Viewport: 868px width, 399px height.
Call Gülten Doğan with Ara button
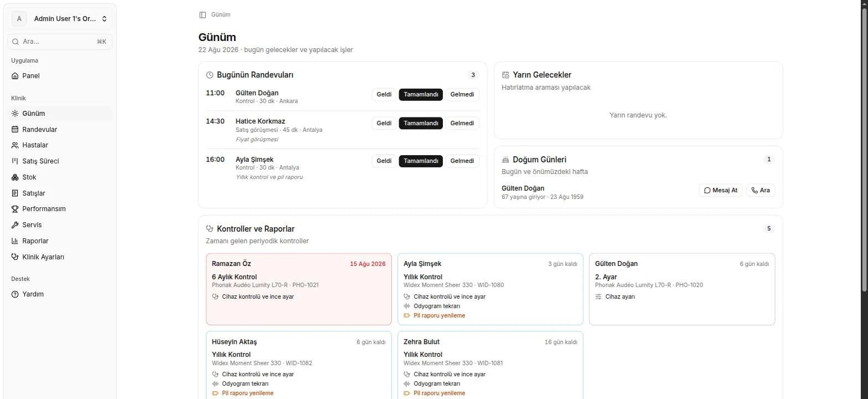[x=761, y=190]
